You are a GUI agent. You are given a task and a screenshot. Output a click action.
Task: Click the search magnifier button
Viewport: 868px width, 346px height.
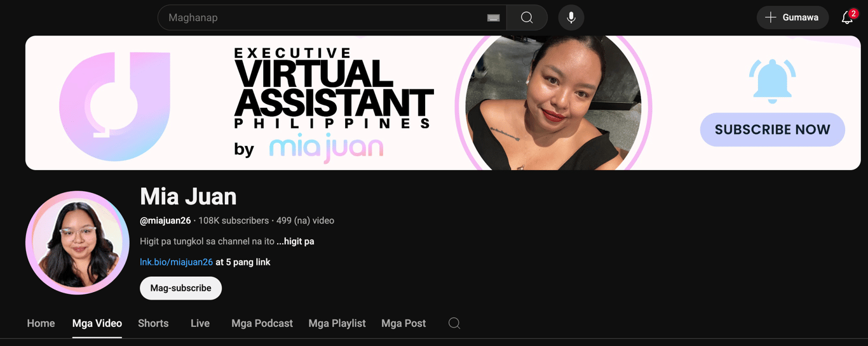(527, 18)
